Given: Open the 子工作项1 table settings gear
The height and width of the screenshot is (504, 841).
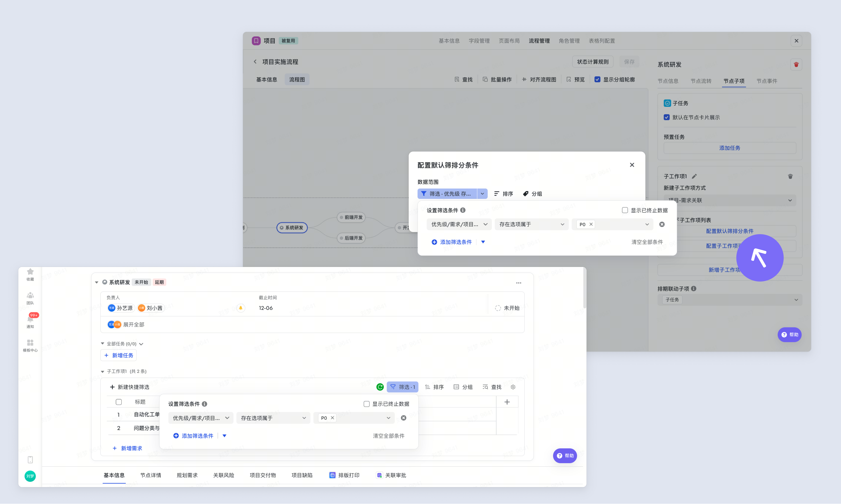Looking at the screenshot, I should [513, 387].
